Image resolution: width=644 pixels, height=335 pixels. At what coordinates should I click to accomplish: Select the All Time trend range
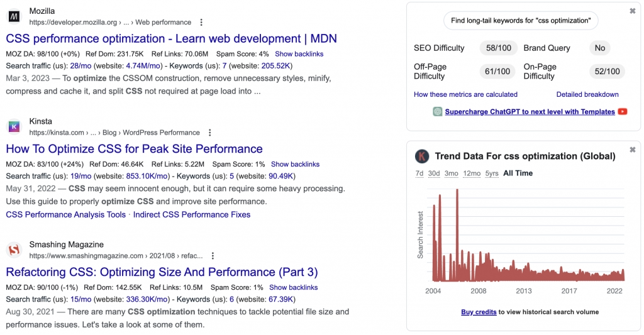tap(518, 173)
